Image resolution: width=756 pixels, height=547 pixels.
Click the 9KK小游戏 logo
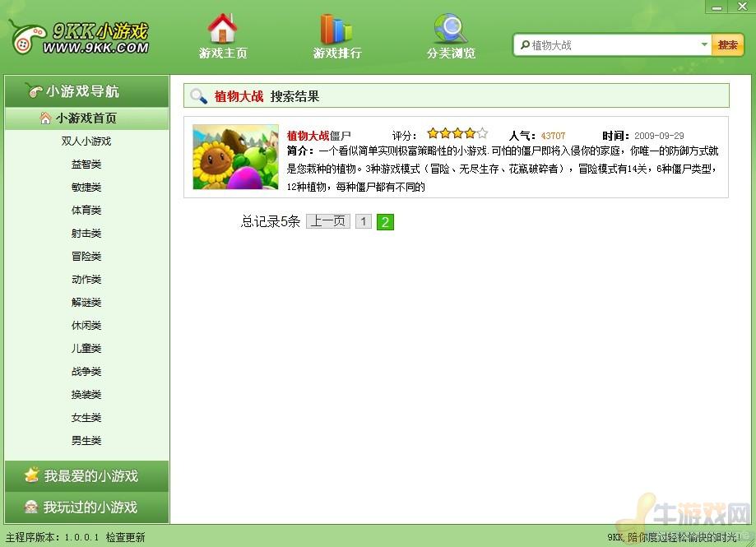pyautogui.click(x=81, y=38)
